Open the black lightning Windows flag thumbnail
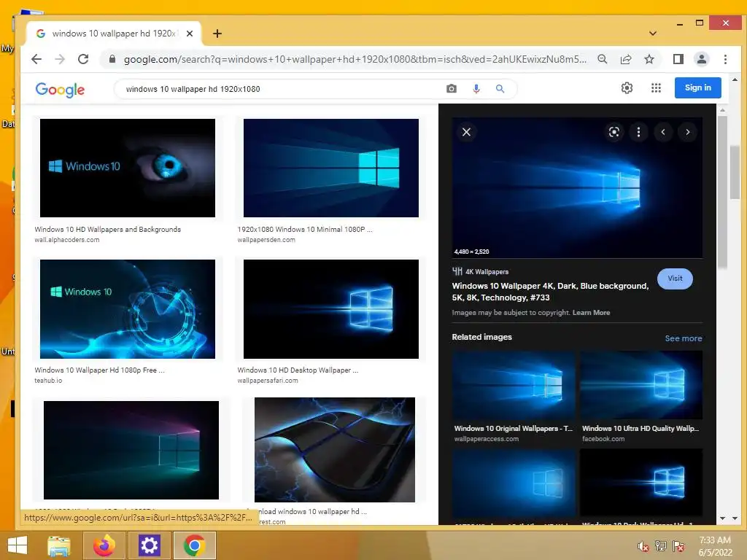Screen dimensions: 747x560 tap(334, 449)
